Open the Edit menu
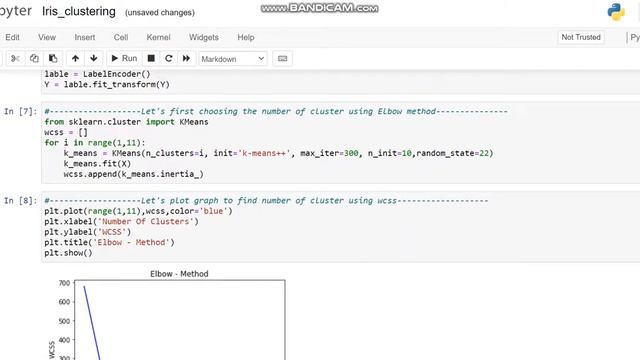The height and width of the screenshot is (360, 640). coord(12,37)
